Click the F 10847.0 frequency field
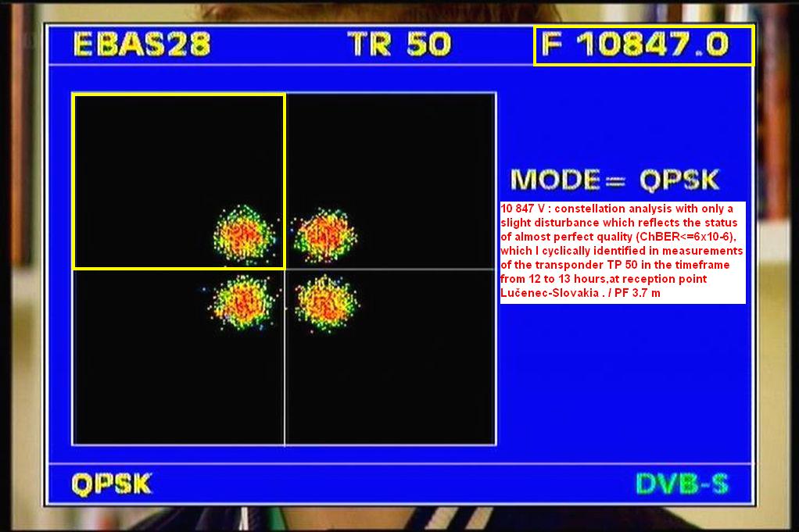799x532 pixels. (643, 45)
